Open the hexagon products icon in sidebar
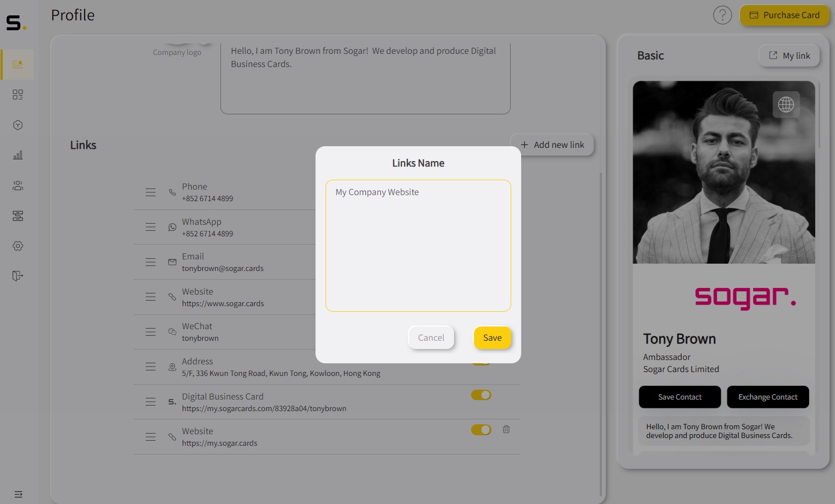The width and height of the screenshot is (835, 504). tap(18, 125)
